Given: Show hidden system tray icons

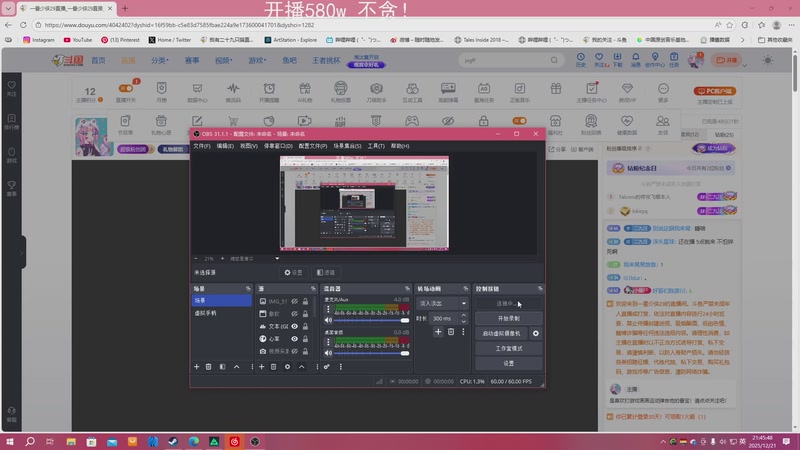Looking at the screenshot, I should (662, 442).
